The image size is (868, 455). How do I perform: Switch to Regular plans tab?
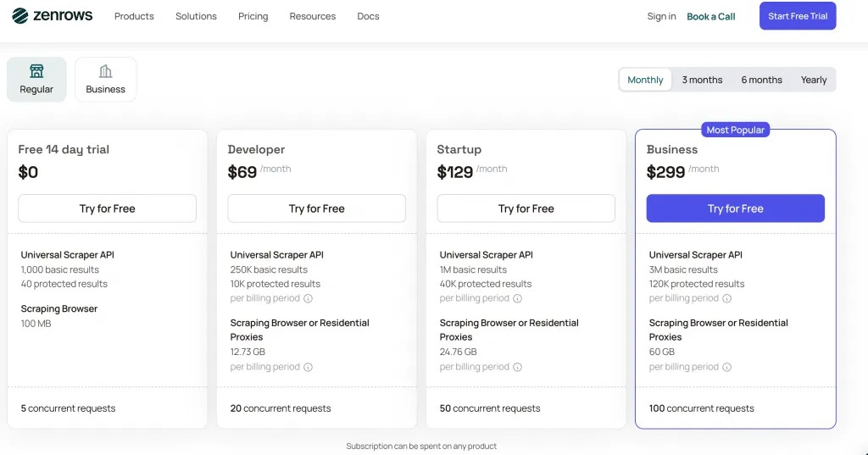point(36,79)
